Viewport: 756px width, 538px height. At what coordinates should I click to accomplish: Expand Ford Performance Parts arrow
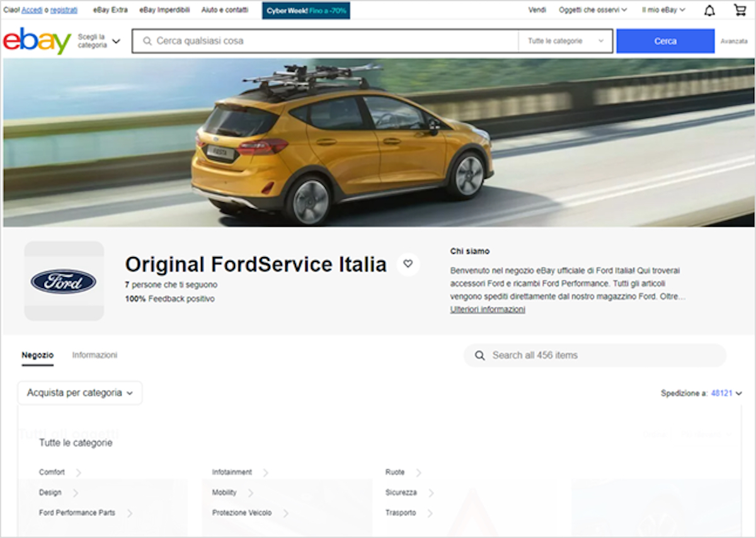tap(129, 513)
